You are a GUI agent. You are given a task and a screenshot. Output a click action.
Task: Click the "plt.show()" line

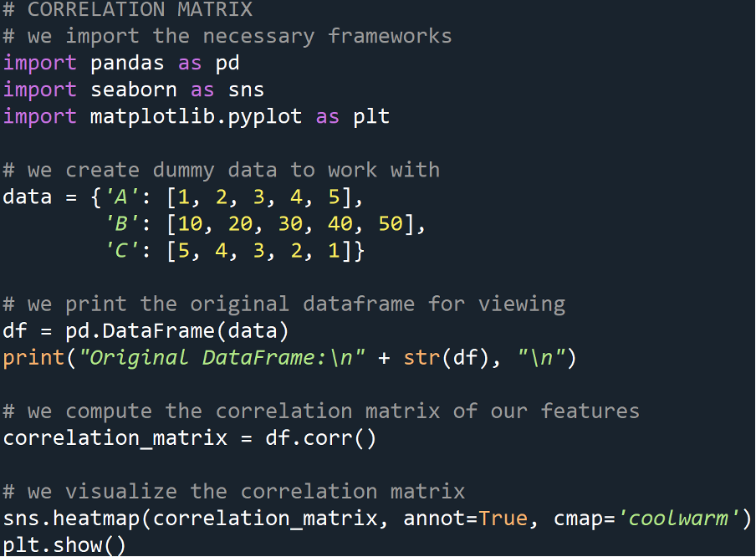coord(64,545)
